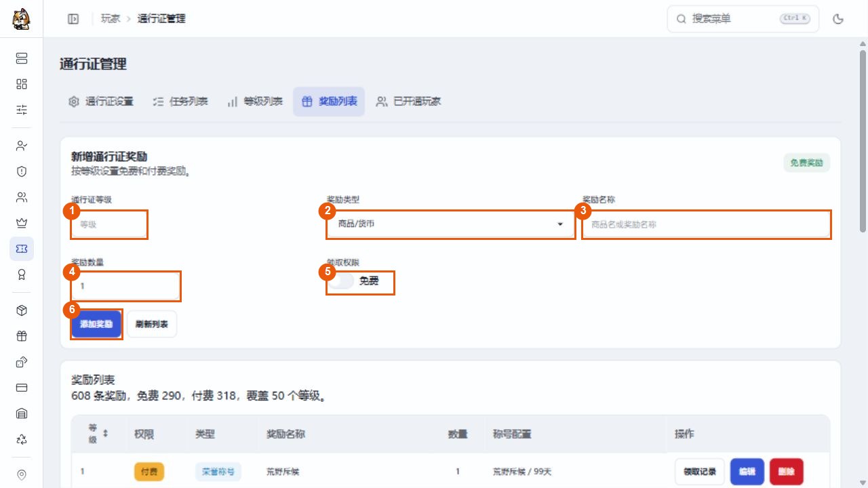This screenshot has width=868, height=488.
Task: Switch to the 通行证设置 tab
Action: [101, 102]
